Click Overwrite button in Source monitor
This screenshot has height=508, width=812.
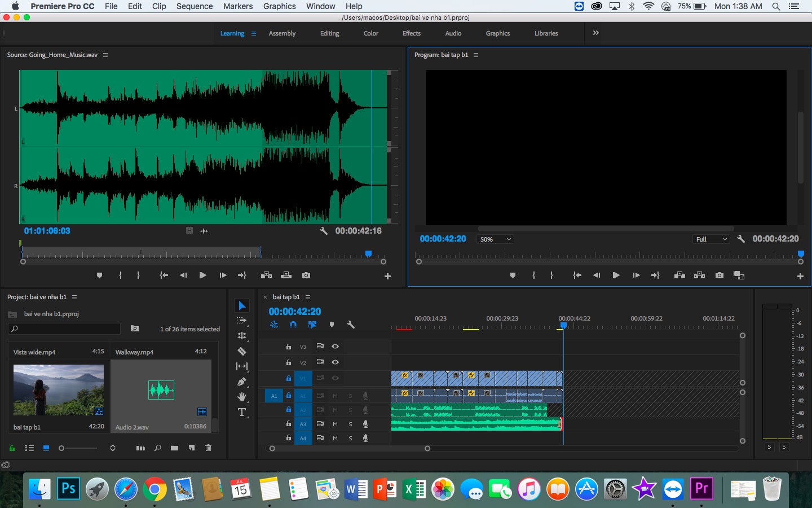[286, 275]
